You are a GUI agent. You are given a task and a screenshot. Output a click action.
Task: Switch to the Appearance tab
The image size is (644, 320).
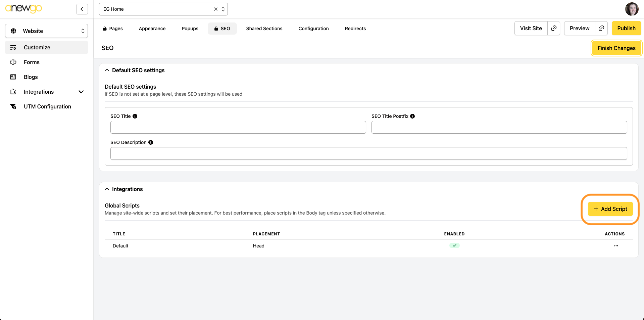[x=152, y=29]
